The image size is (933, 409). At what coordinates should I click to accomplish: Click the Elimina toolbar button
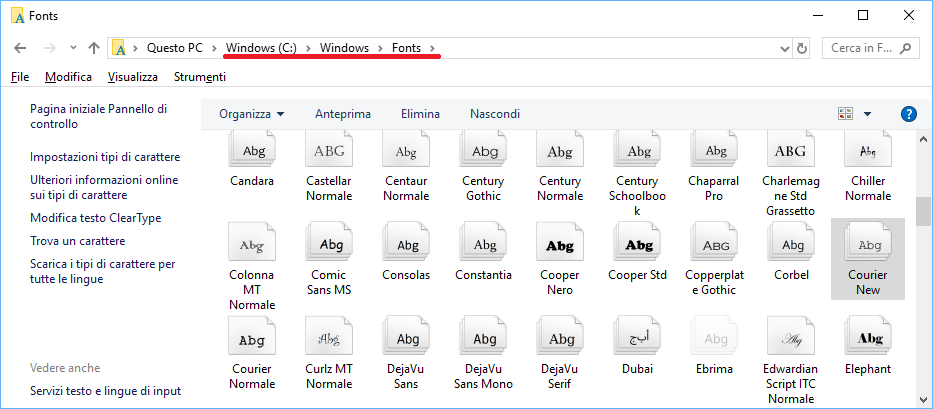(420, 114)
